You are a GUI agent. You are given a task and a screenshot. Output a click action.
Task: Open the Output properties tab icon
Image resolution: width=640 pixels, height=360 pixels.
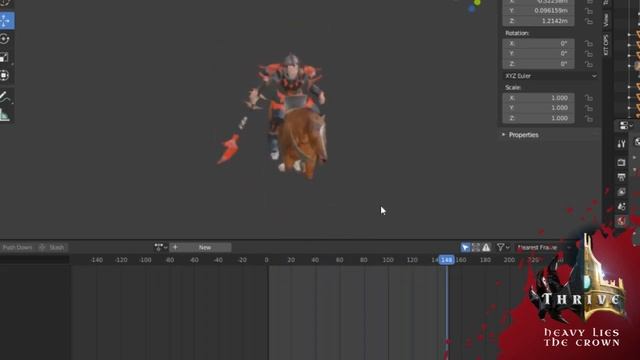pyautogui.click(x=621, y=177)
